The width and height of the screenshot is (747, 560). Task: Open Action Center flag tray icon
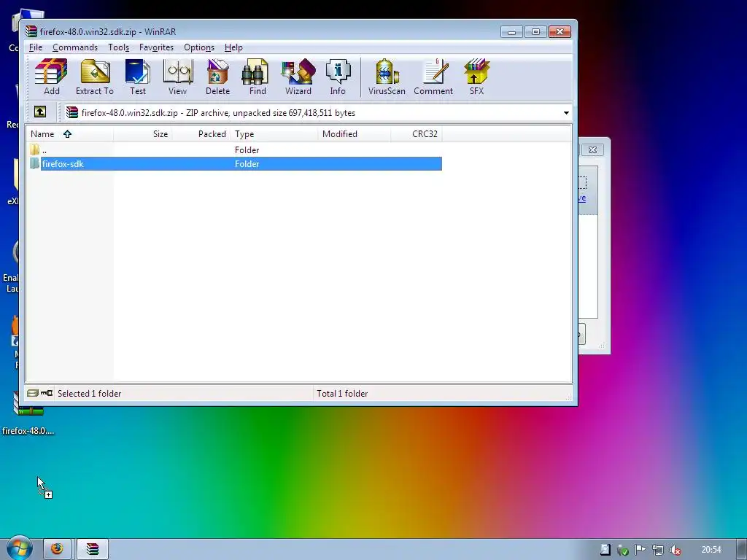640,550
